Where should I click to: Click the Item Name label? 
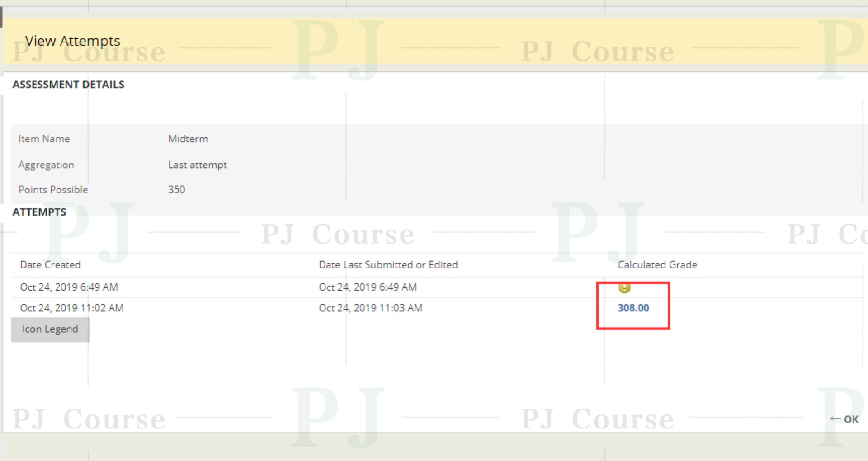click(x=44, y=139)
